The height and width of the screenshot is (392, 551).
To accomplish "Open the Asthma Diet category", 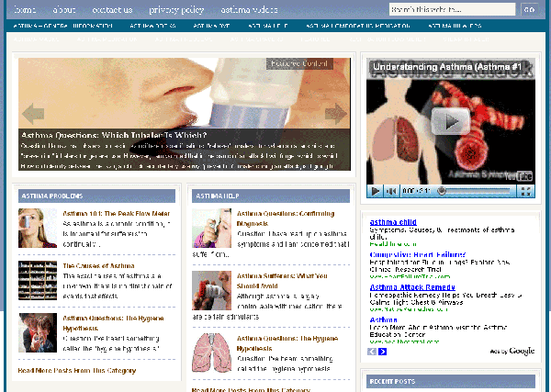I will 211,26.
